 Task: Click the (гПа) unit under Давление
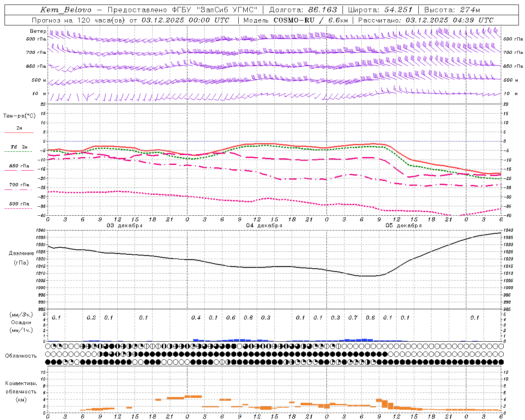pos(21,262)
